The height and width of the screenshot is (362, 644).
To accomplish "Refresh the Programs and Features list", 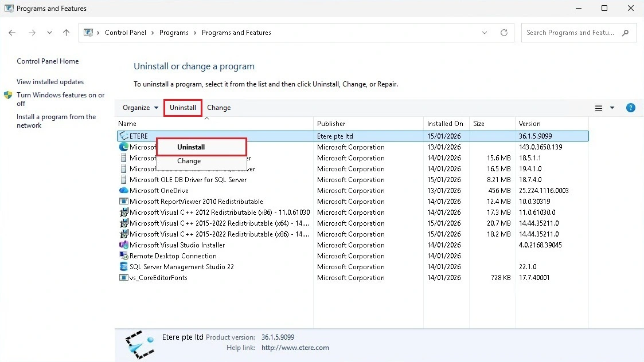I will coord(504,33).
